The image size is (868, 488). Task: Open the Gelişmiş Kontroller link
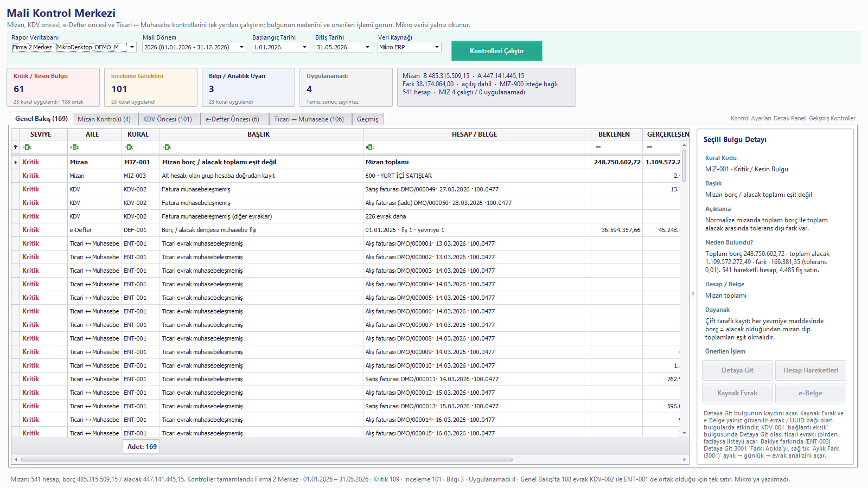(832, 118)
